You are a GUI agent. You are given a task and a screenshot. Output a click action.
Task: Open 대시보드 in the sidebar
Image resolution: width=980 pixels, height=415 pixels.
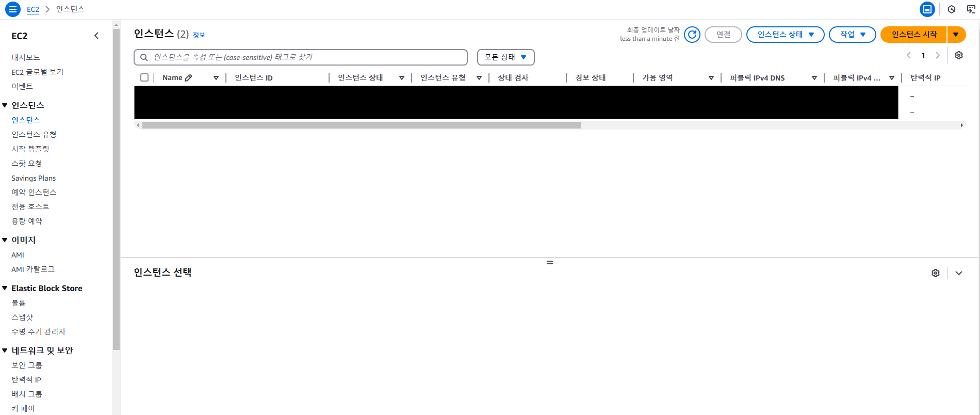pos(26,57)
